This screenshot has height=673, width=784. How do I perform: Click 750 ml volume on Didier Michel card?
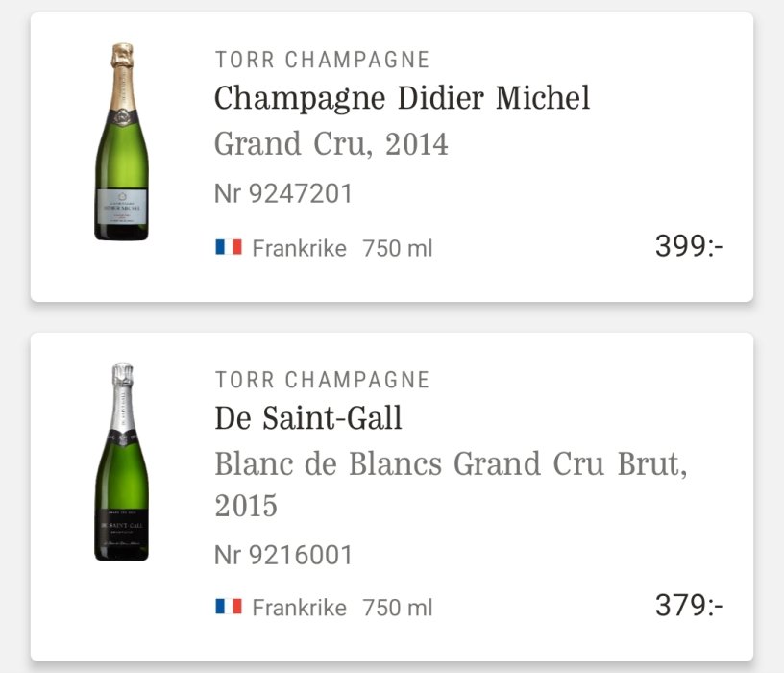[398, 248]
